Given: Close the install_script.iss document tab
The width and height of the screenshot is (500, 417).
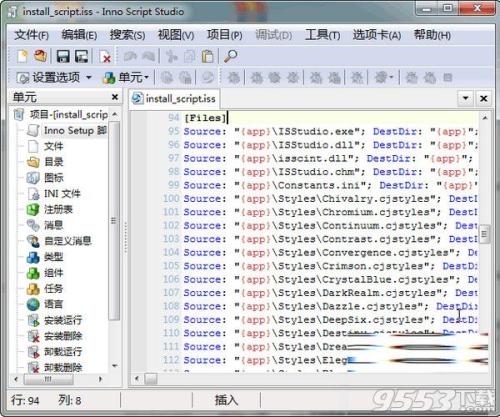Looking at the screenshot, I should coord(484,98).
